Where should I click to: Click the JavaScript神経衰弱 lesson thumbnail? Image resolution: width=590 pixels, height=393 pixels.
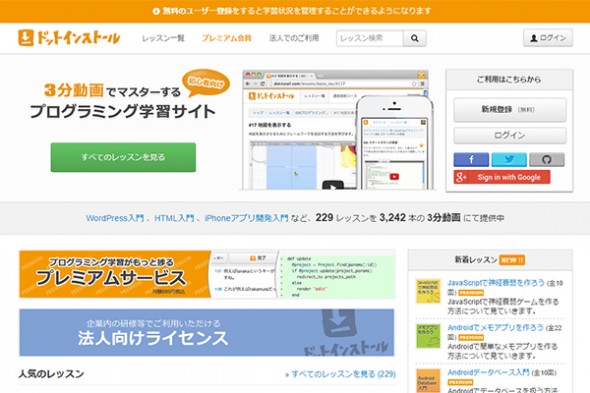coord(428,291)
